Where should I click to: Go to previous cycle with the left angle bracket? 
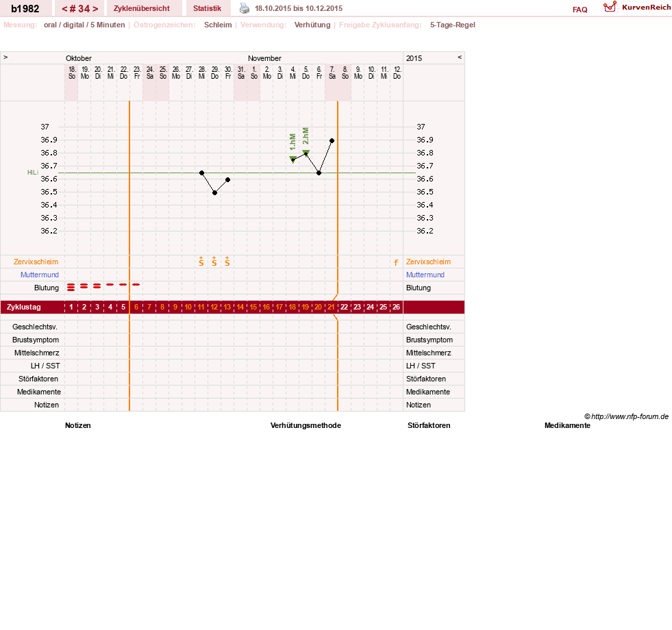tap(64, 9)
